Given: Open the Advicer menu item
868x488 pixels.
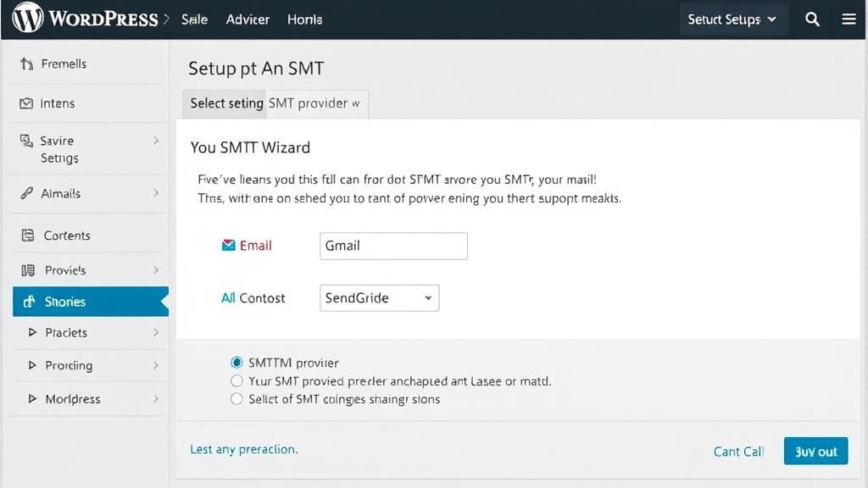Looking at the screenshot, I should (247, 19).
